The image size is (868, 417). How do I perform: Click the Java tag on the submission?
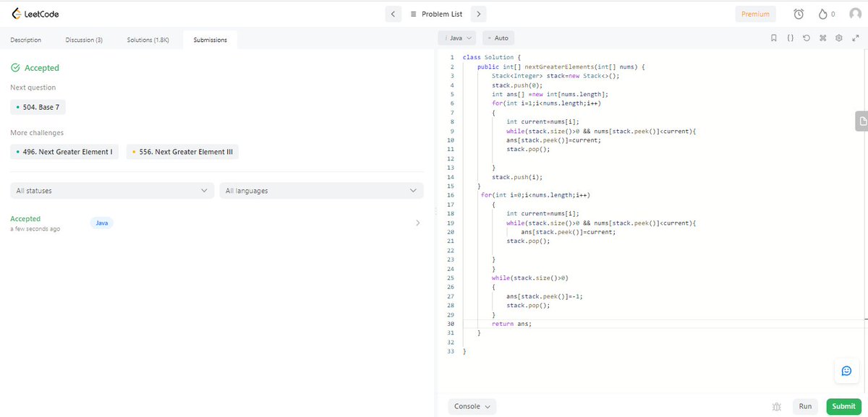pyautogui.click(x=102, y=223)
